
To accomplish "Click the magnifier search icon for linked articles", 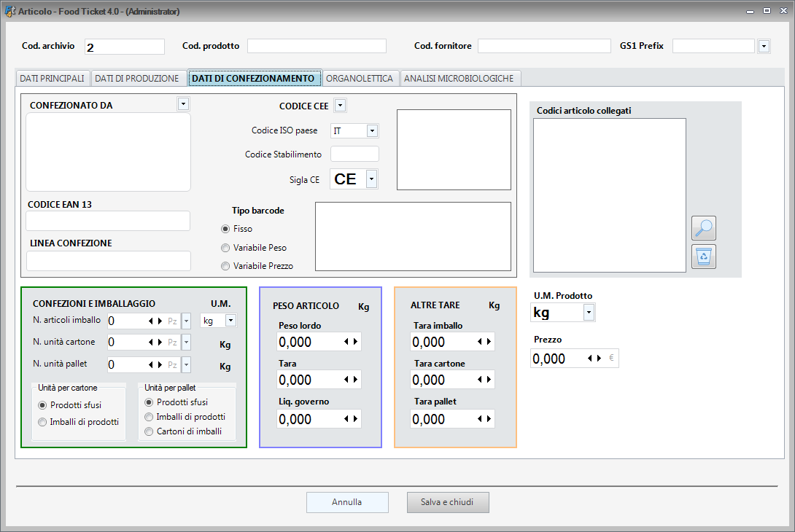I will click(x=703, y=228).
